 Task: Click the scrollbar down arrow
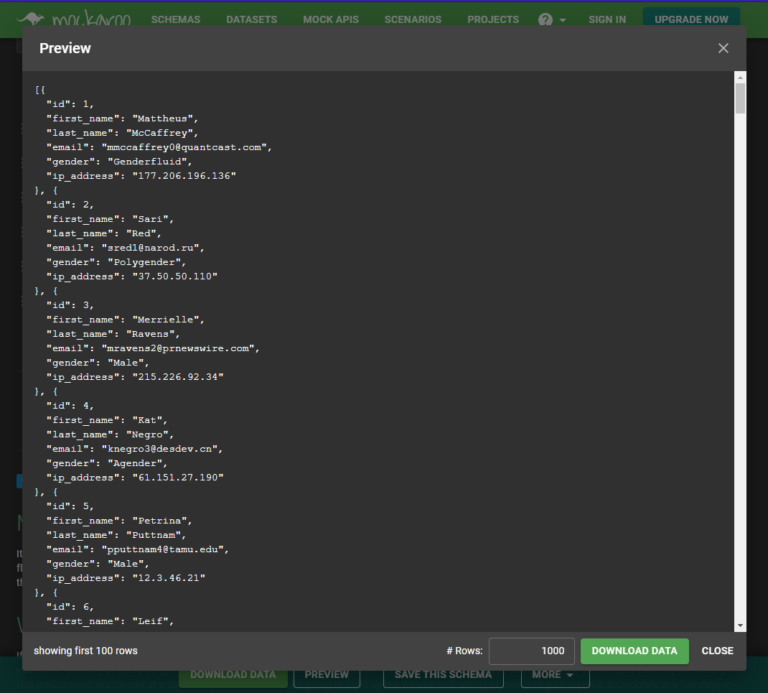[x=740, y=625]
